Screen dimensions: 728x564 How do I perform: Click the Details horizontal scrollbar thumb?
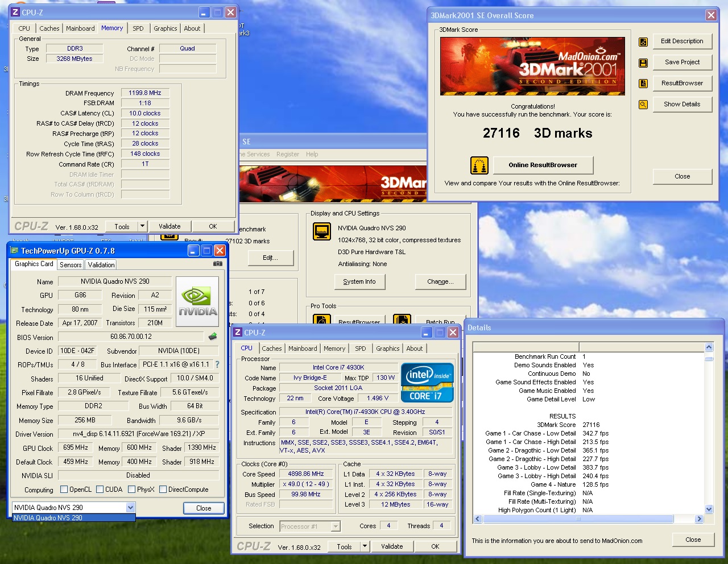[x=578, y=519]
